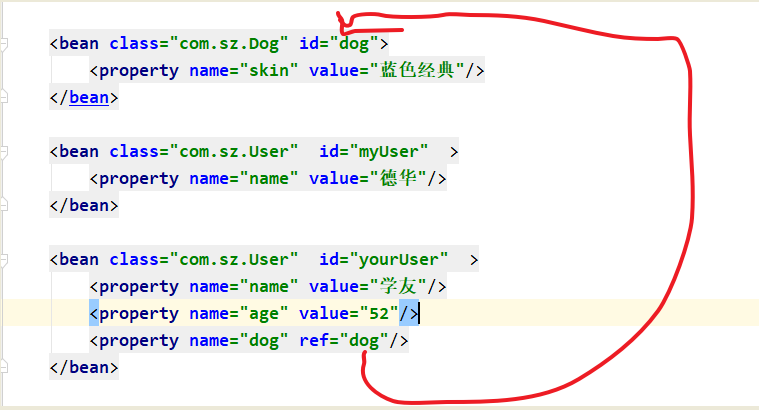Screen dimensions: 759x410
Task: Click the "id" attribute in the myUser bean tag
Action: point(329,152)
